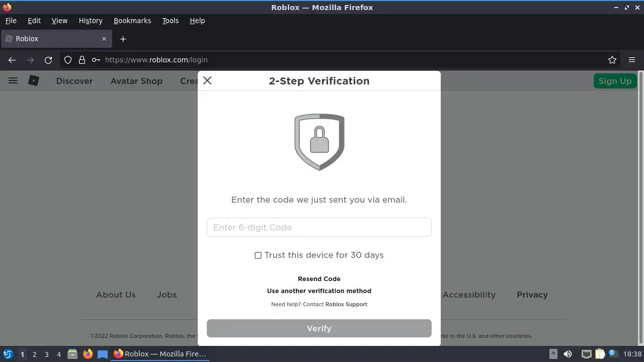Select the Roblox browser tab
This screenshot has width=644, height=362.
click(55, 39)
